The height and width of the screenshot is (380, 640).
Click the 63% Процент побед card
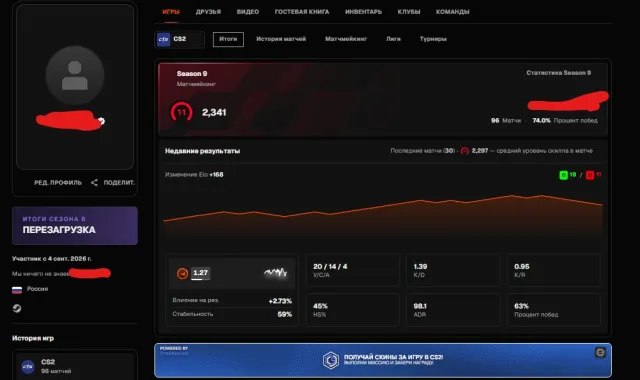(554, 310)
